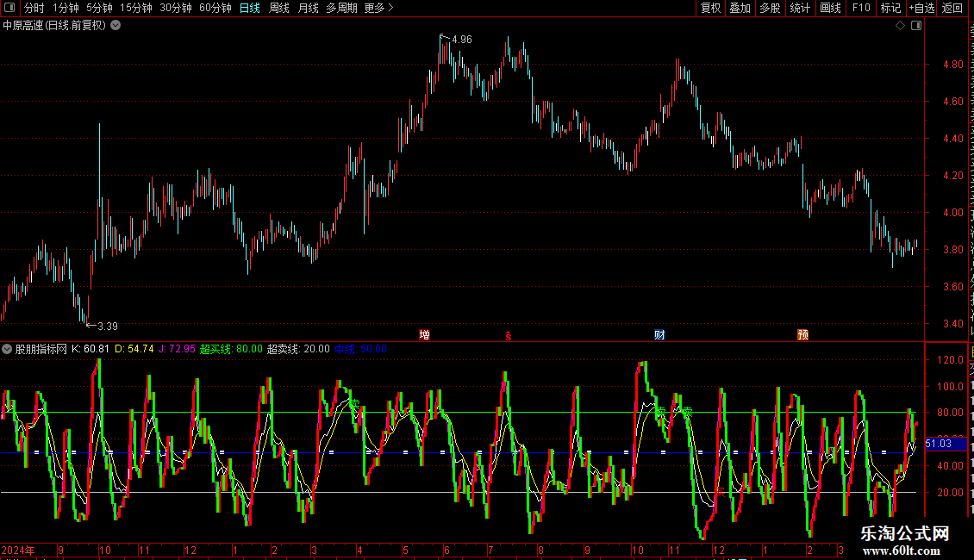Click the diamond icon in chart header
Screen dimensions: 974x560
click(900, 26)
